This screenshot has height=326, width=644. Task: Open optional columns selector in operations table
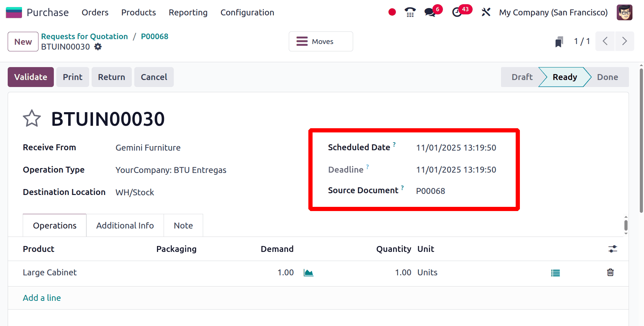click(613, 249)
